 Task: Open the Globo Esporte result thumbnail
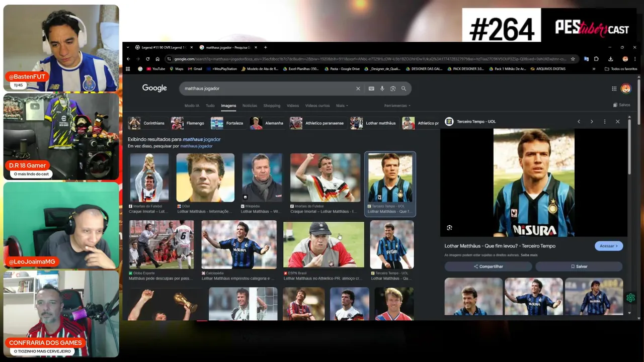pos(161,244)
